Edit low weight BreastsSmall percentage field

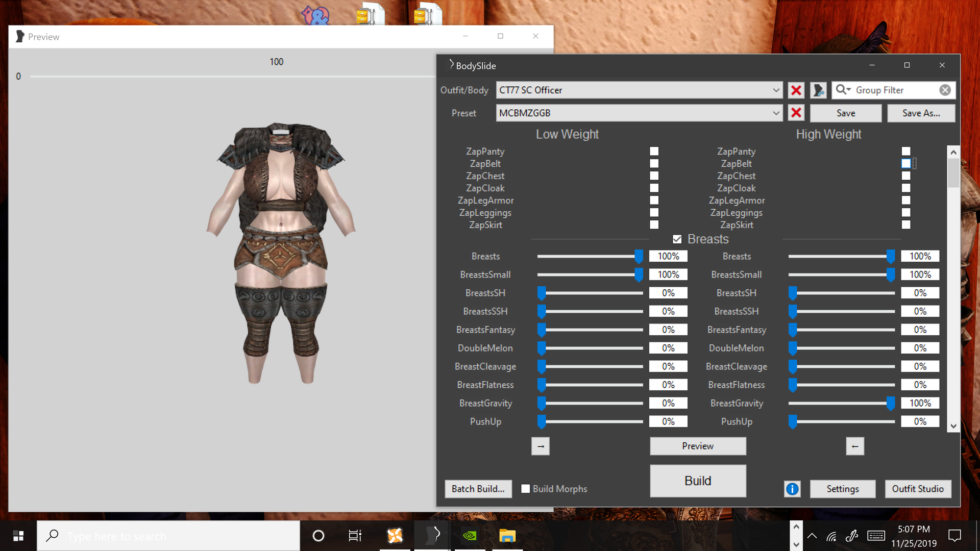point(668,274)
